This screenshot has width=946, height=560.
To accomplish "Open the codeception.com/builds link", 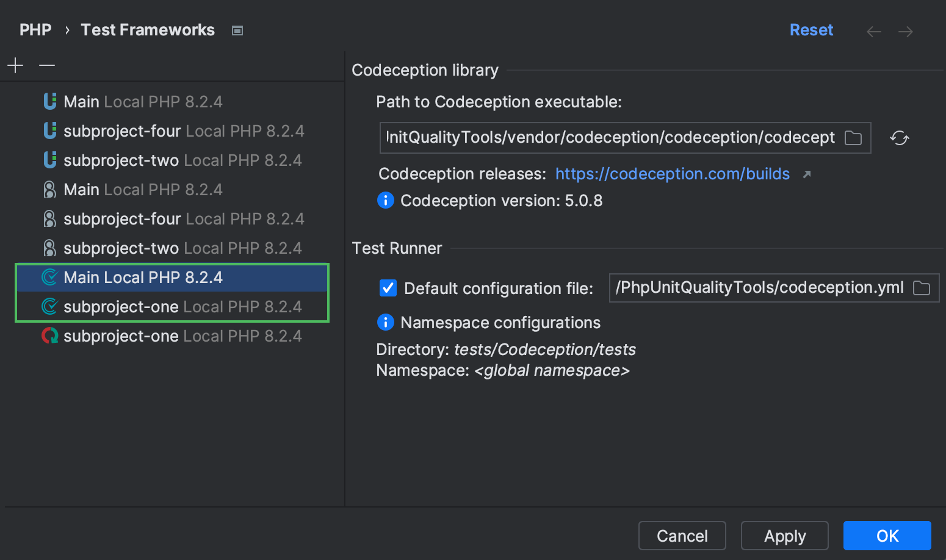I will [672, 174].
